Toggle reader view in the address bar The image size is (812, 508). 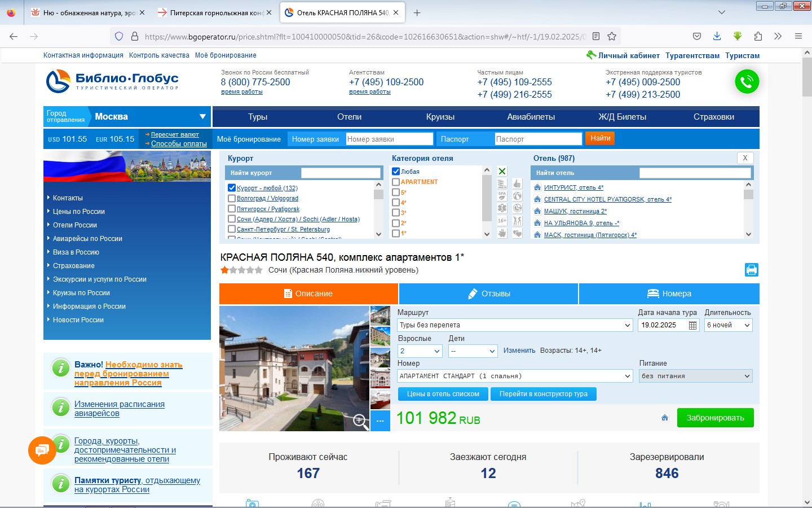point(596,36)
